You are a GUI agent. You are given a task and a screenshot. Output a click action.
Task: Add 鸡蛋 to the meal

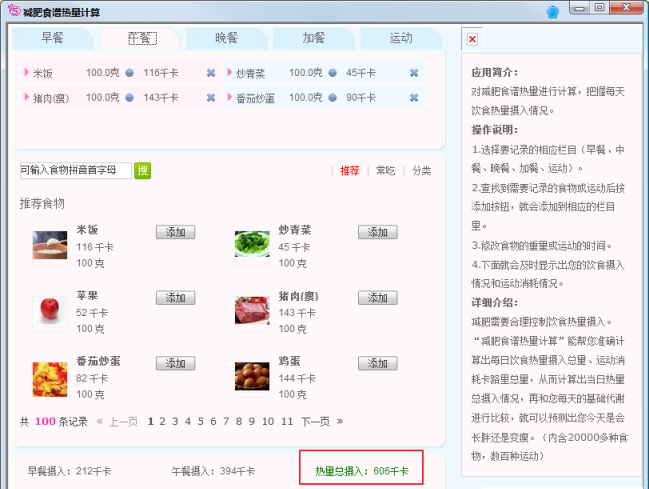pyautogui.click(x=378, y=364)
